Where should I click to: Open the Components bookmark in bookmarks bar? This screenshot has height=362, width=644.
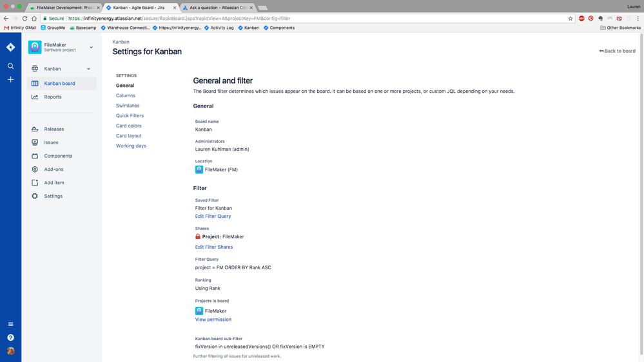tap(279, 28)
